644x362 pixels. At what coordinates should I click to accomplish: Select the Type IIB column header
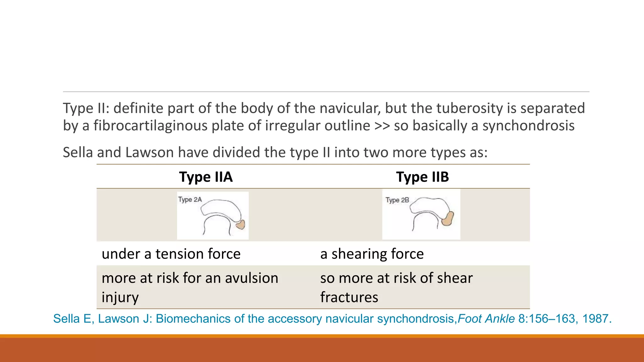point(422,177)
